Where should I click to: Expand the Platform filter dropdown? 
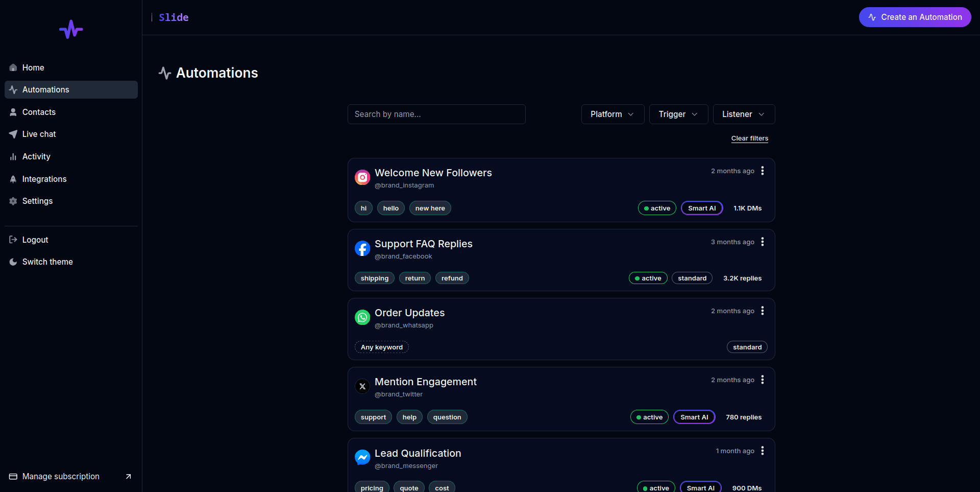point(612,114)
